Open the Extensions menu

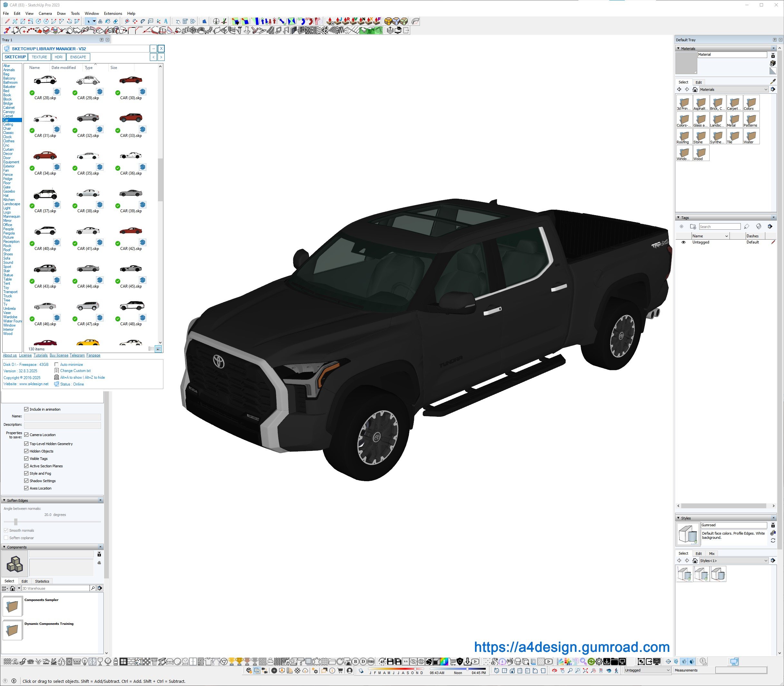click(x=113, y=14)
